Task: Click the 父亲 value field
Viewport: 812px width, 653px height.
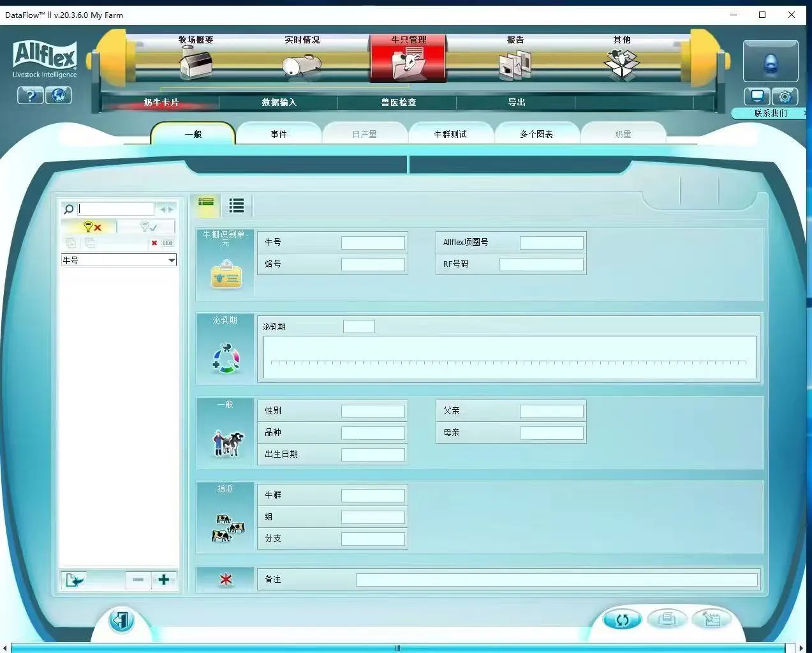Action: pyautogui.click(x=552, y=411)
